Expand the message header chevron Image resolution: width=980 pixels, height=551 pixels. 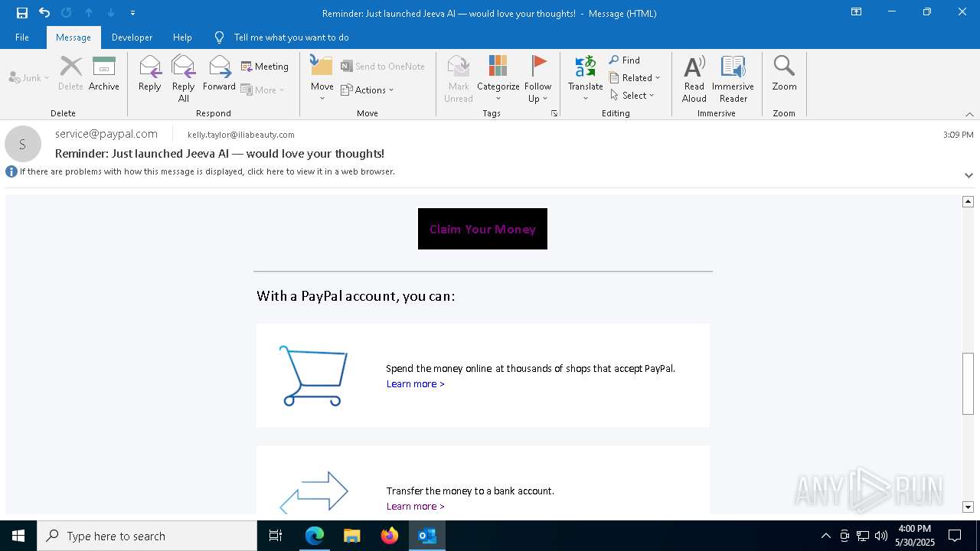(969, 175)
